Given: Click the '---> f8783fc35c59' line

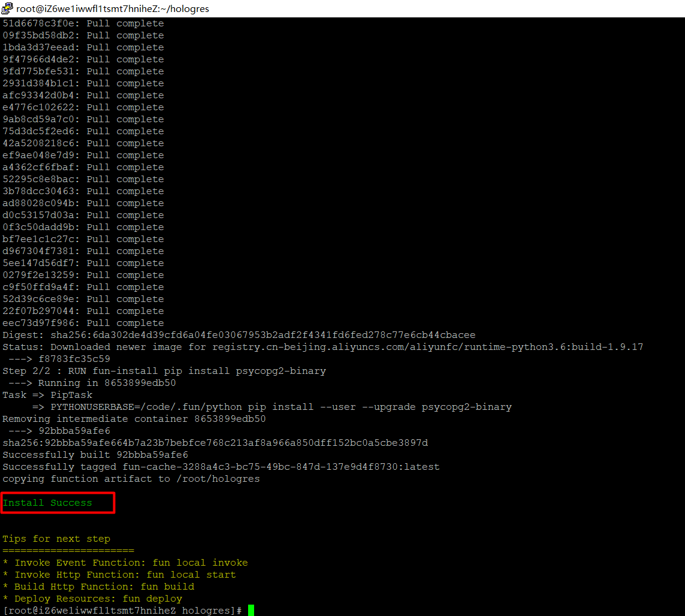Looking at the screenshot, I should pyautogui.click(x=59, y=359).
